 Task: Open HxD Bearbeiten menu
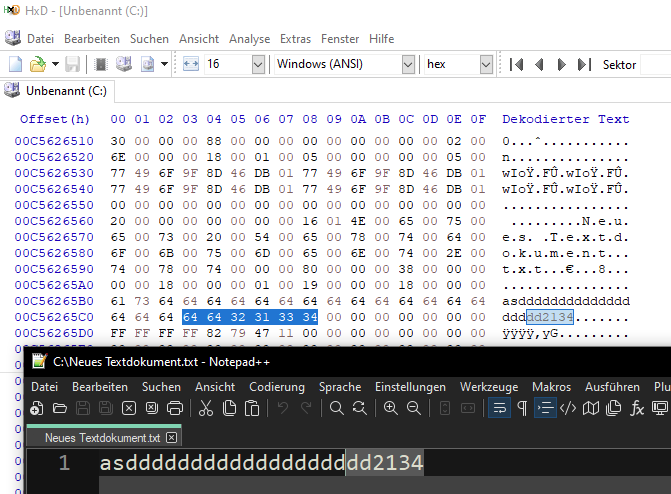92,39
